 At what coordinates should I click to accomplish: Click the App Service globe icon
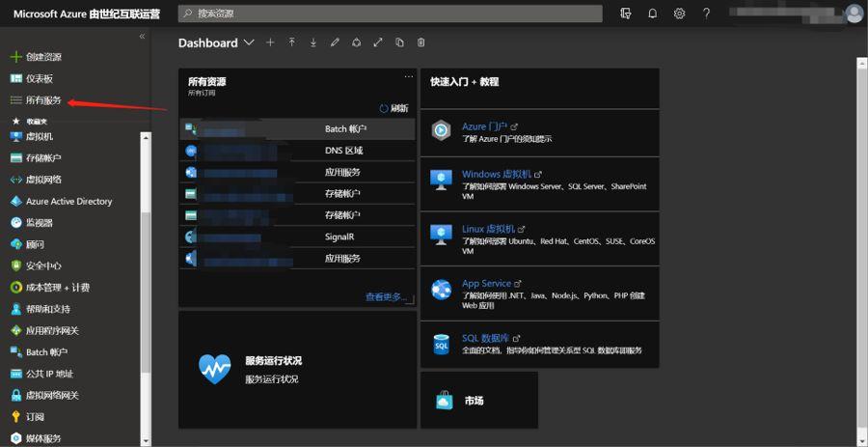(x=441, y=290)
